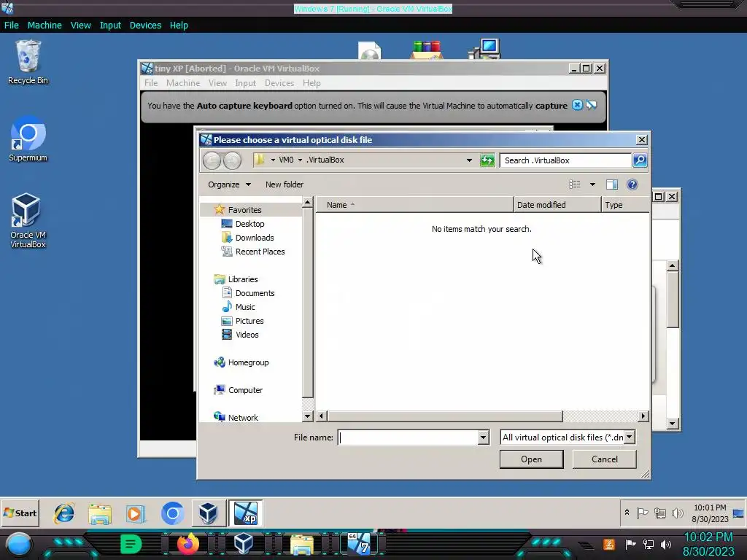Open Windows Media Player in guest taskbar

(136, 513)
